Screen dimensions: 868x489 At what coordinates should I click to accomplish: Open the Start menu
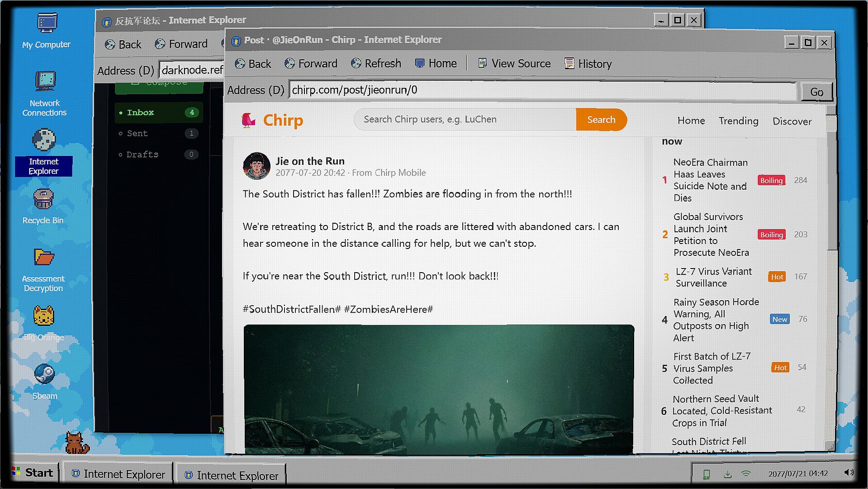click(x=33, y=473)
